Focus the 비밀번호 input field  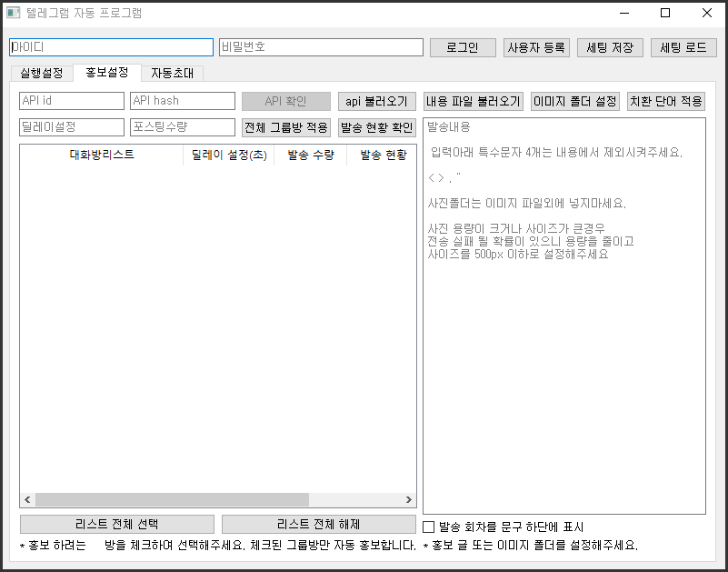321,47
